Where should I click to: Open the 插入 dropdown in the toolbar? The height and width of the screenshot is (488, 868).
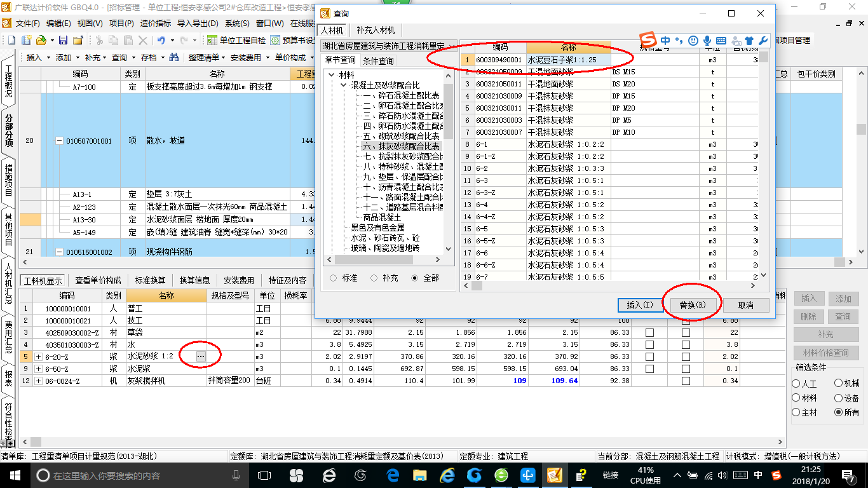pos(37,57)
